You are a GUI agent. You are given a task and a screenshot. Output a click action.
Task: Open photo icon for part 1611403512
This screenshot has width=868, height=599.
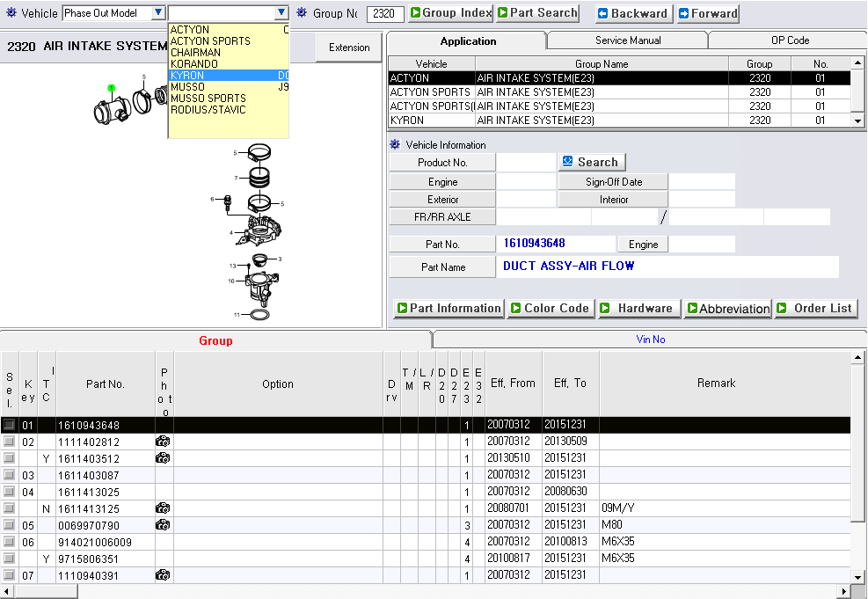pyautogui.click(x=163, y=458)
